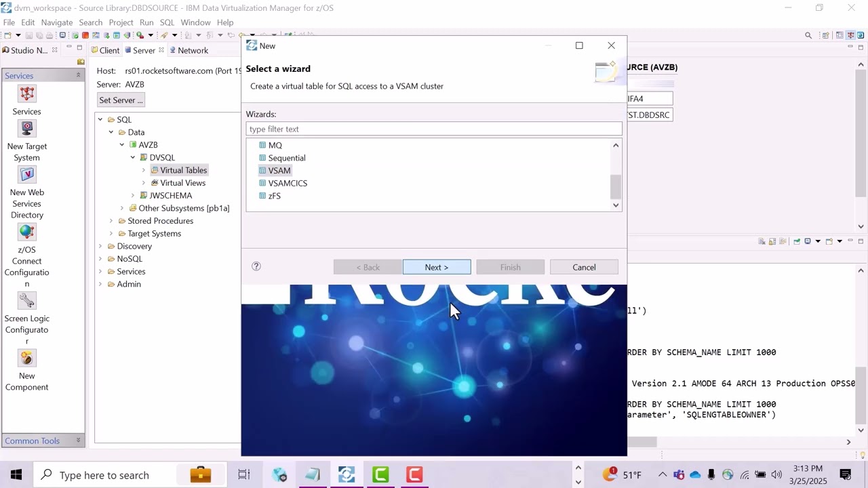Image resolution: width=868 pixels, height=488 pixels.
Task: Click the help question mark in wizard
Action: [256, 266]
